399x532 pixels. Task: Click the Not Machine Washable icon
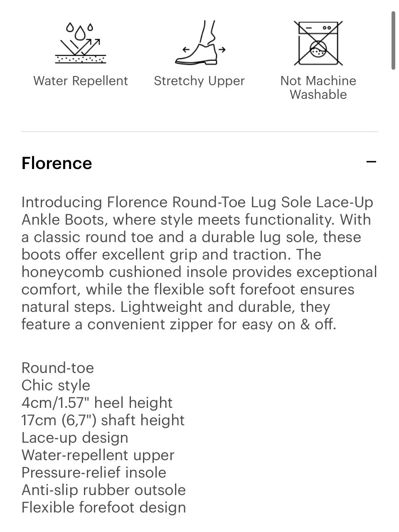318,43
